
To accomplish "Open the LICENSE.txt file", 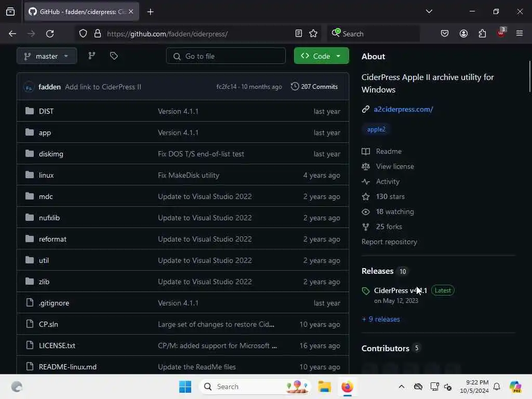I will (57, 345).
